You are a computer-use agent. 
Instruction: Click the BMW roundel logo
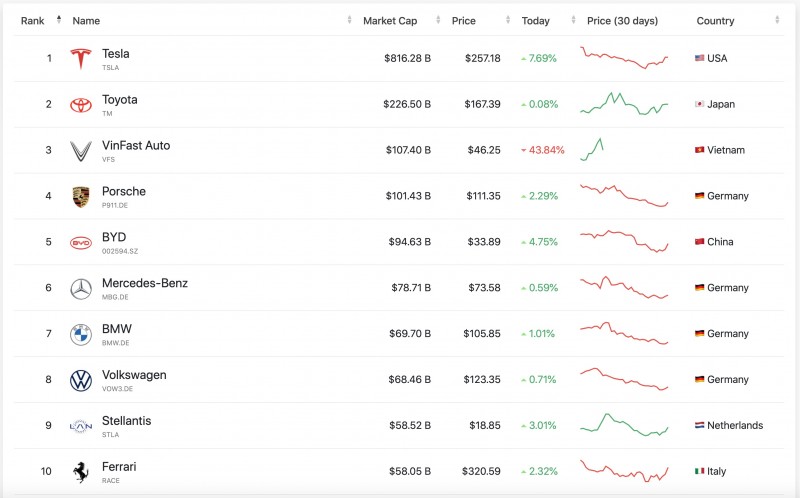(80, 335)
